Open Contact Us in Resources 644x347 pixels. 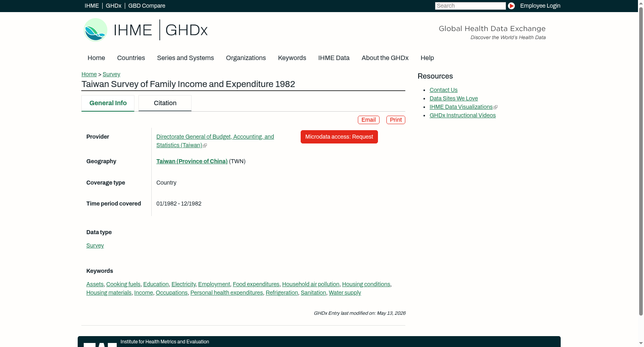[x=444, y=90]
